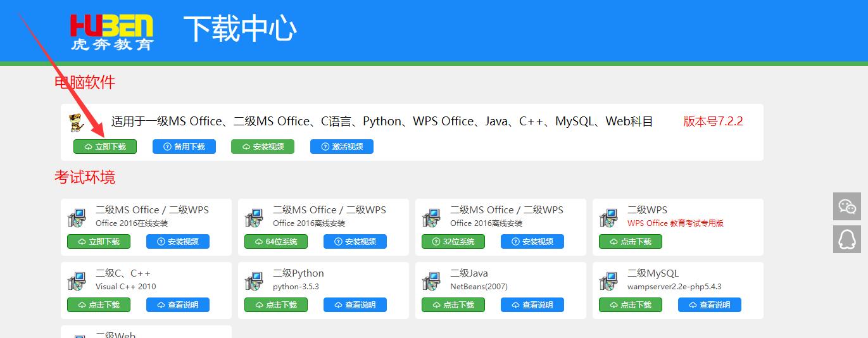Screen dimensions: 868x338
Task: Click installer icon of 二级C、C++ card
Action: coord(77,280)
